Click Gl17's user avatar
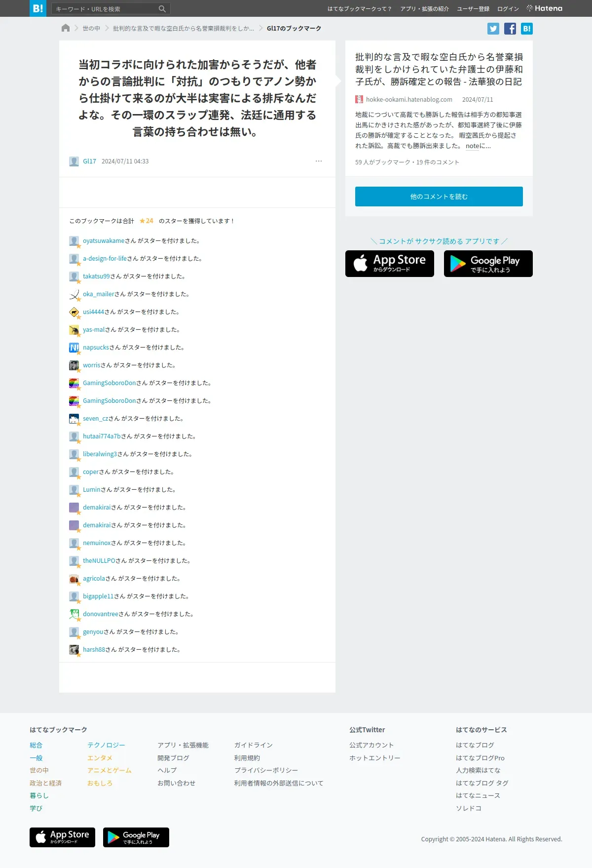Image resolution: width=592 pixels, height=868 pixels. pyautogui.click(x=74, y=161)
